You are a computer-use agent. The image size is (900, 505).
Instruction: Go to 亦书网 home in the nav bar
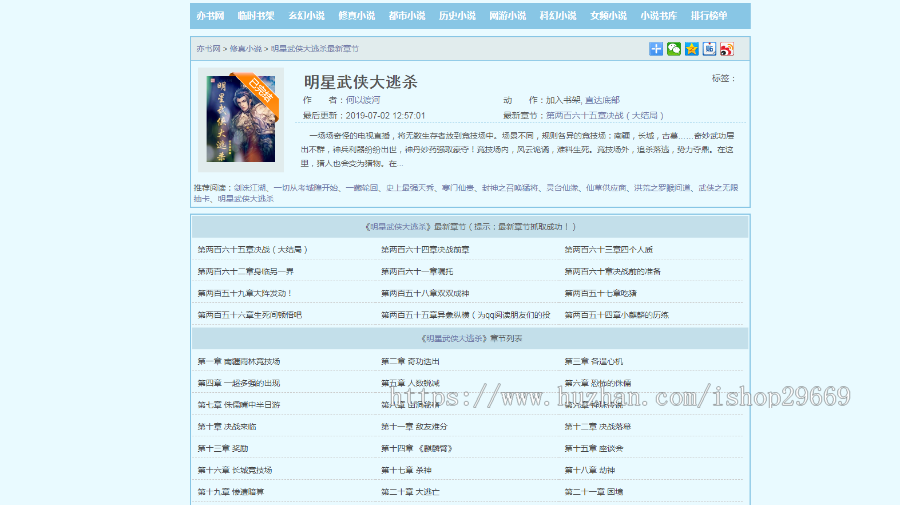coord(210,16)
